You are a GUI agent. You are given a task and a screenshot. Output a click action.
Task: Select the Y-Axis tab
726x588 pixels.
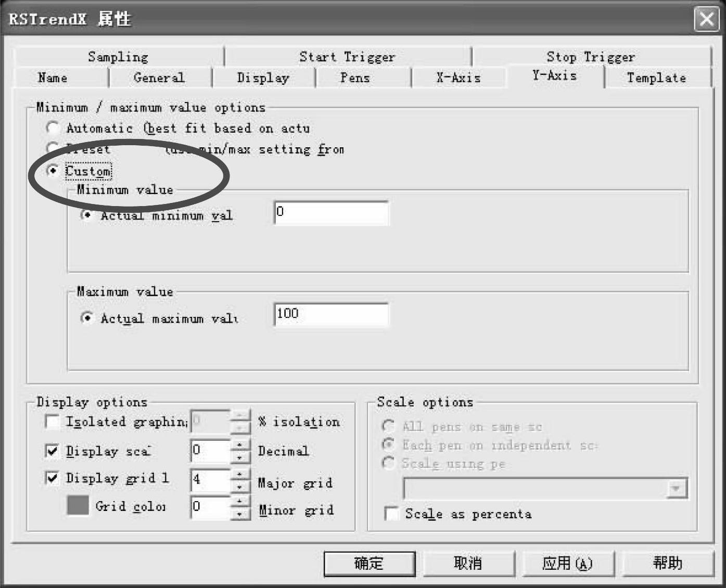tap(554, 76)
